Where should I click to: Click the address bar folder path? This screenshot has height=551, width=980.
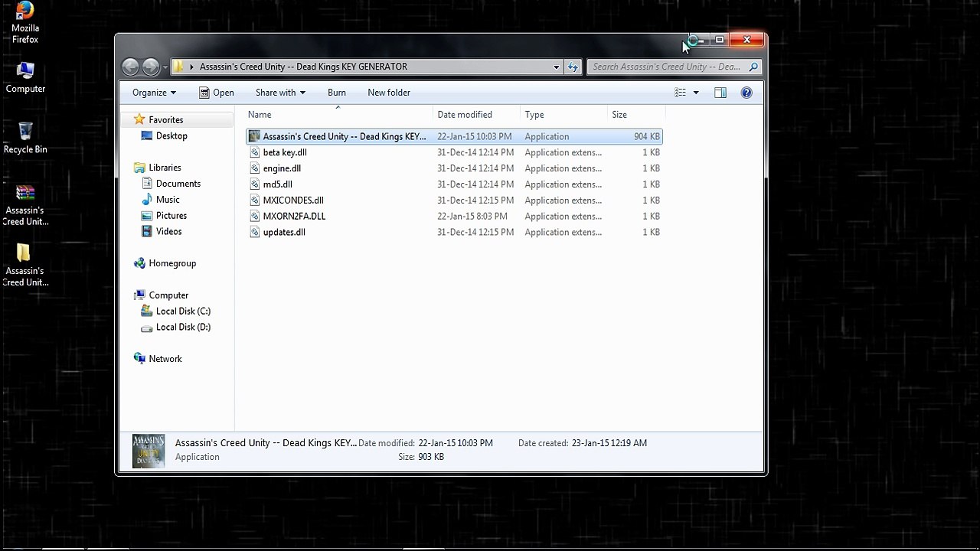[x=303, y=67]
